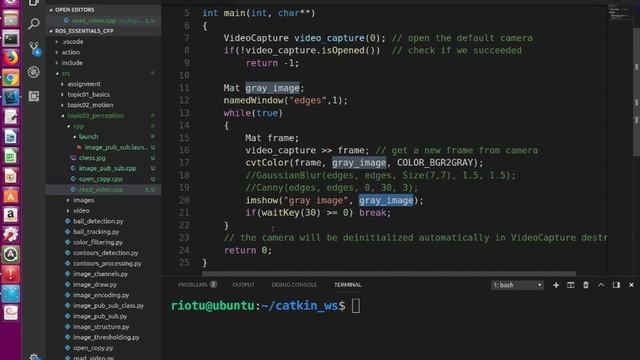The height and width of the screenshot is (360, 640).
Task: Open LibreOffice Impress from the dock
Action: [11, 176]
